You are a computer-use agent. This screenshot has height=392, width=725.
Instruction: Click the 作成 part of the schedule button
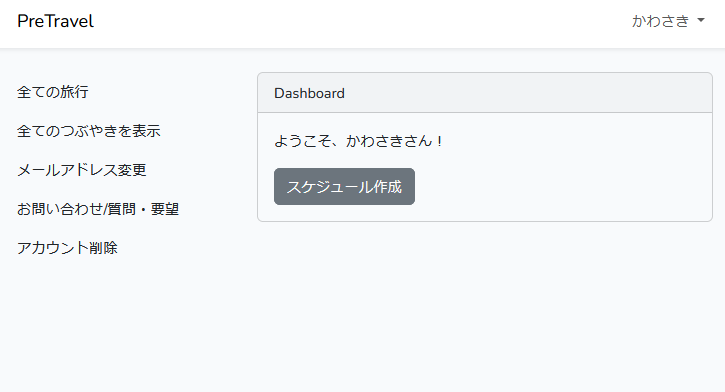click(x=387, y=187)
